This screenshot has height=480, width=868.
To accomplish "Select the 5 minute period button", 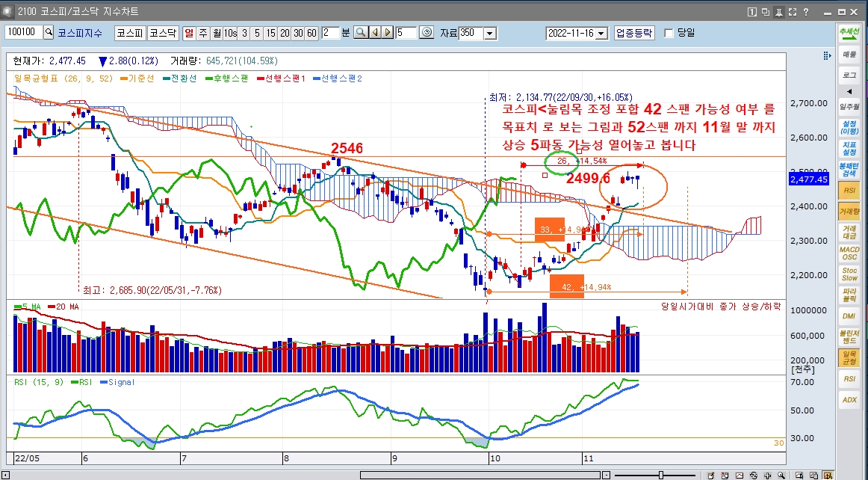I will point(258,33).
